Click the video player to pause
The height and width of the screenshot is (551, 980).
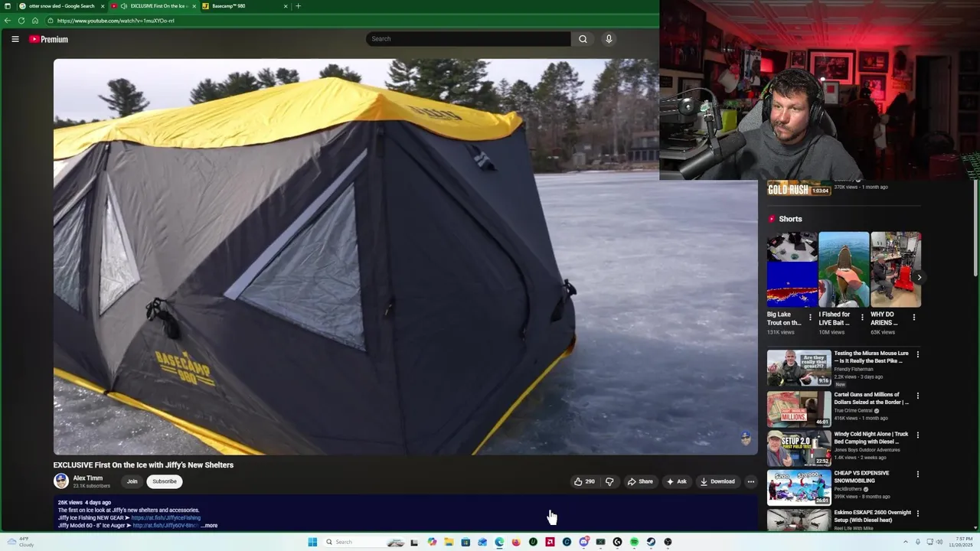click(405, 256)
